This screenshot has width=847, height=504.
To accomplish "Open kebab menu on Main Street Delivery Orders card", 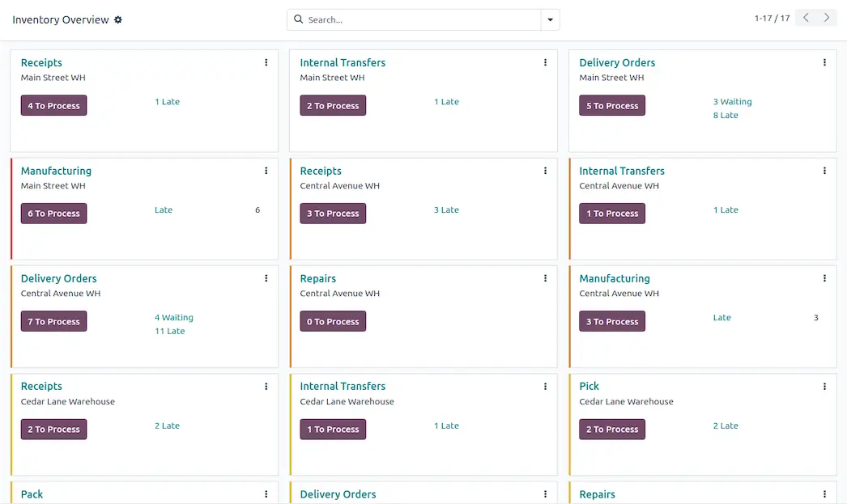I will pyautogui.click(x=824, y=62).
